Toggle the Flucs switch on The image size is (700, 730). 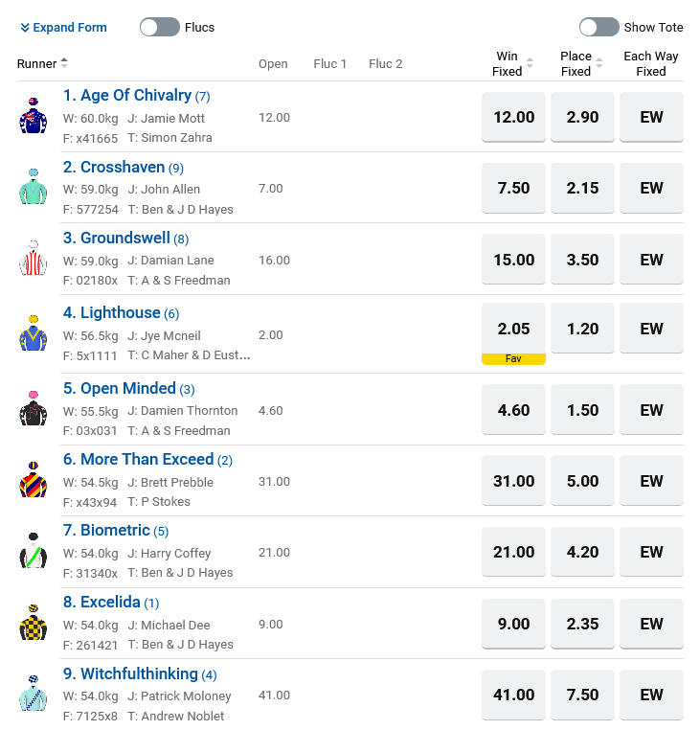[160, 28]
